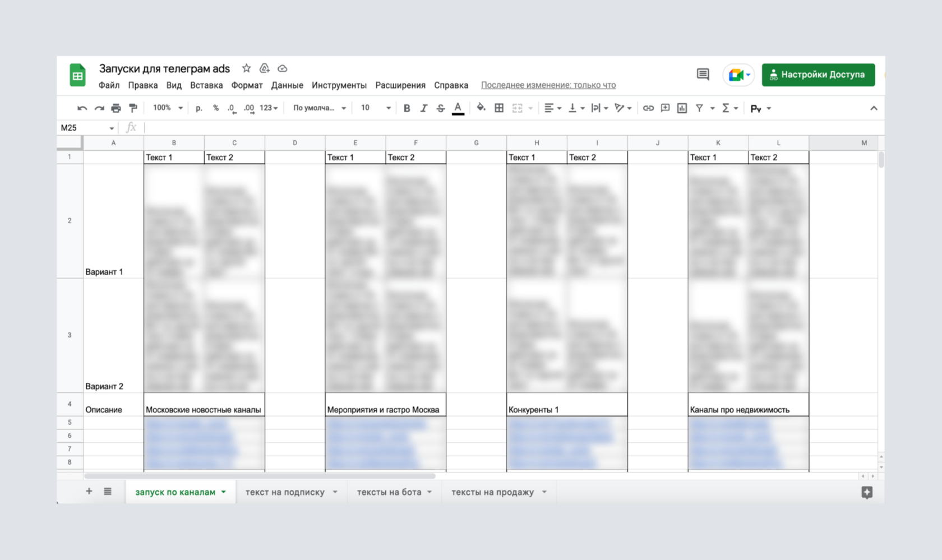This screenshot has height=560, width=942.
Task: Increase decimal places
Action: 249,108
